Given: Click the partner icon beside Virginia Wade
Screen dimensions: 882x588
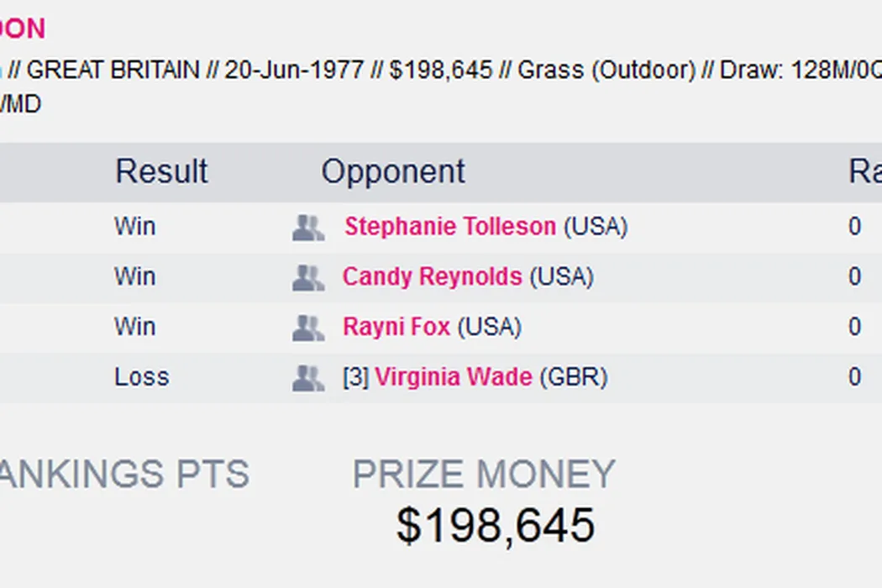Looking at the screenshot, I should [308, 378].
